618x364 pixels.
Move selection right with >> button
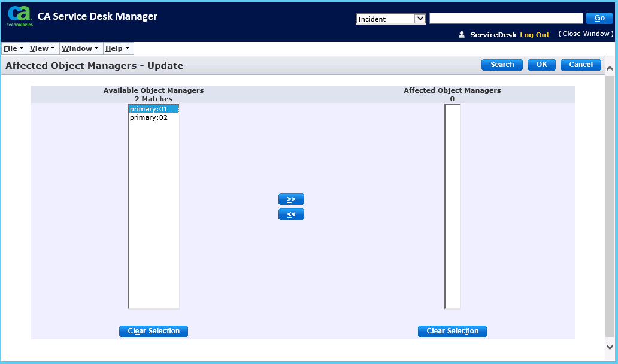coord(291,199)
